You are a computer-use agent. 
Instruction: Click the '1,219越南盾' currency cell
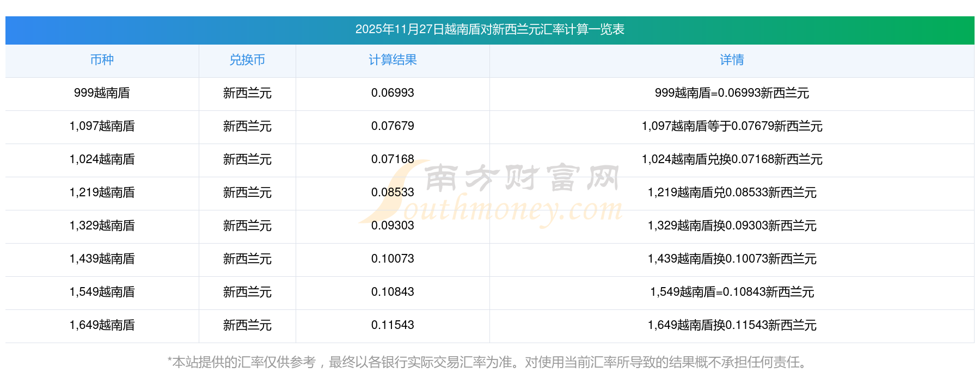click(x=102, y=192)
